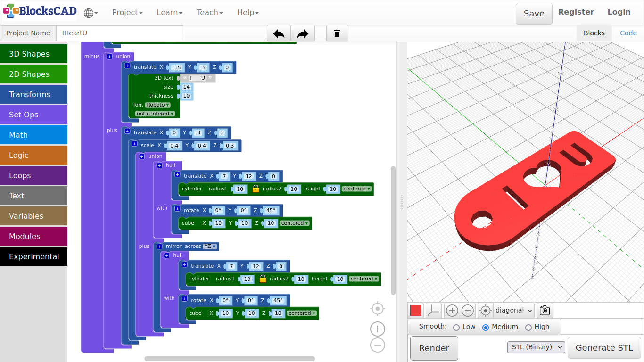This screenshot has width=644, height=362.
Task: Center the blocks workspace with crosshair icon
Action: tap(377, 309)
